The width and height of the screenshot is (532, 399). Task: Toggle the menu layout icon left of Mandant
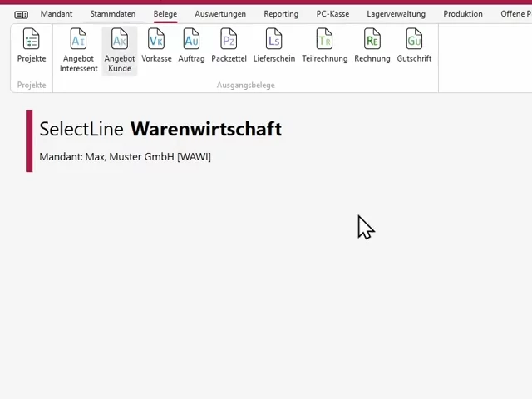point(21,15)
